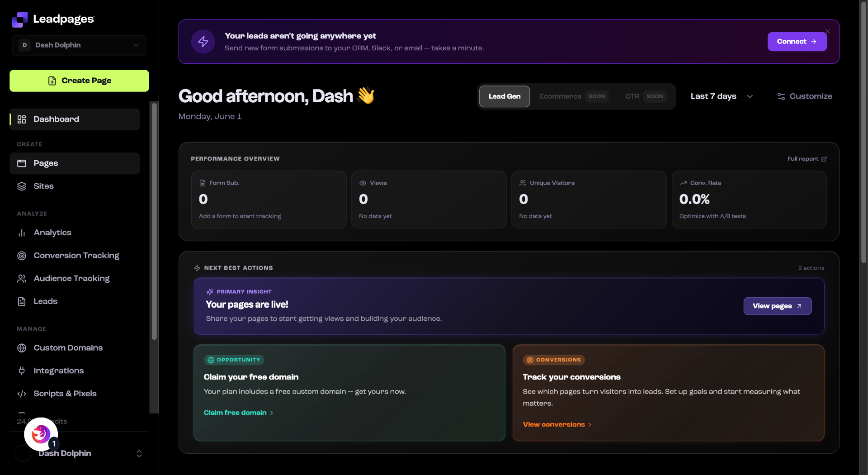Open Pages in the sidebar
868x475 pixels.
pos(75,163)
